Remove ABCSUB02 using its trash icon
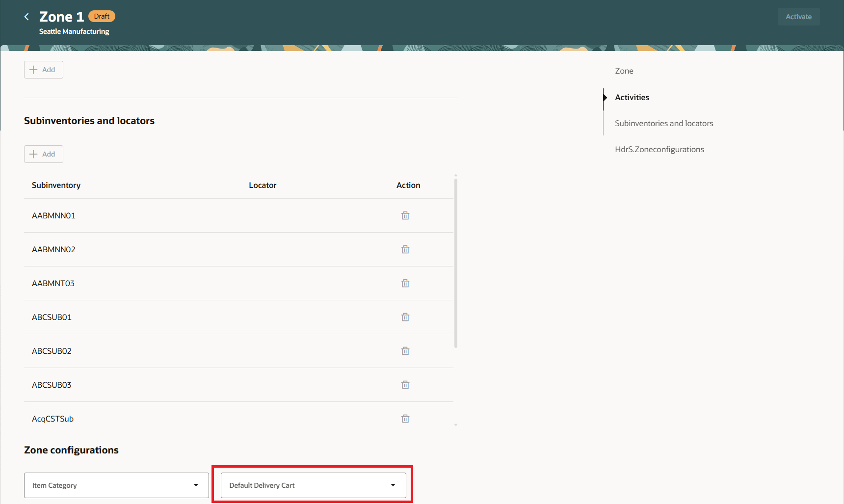 pyautogui.click(x=405, y=351)
